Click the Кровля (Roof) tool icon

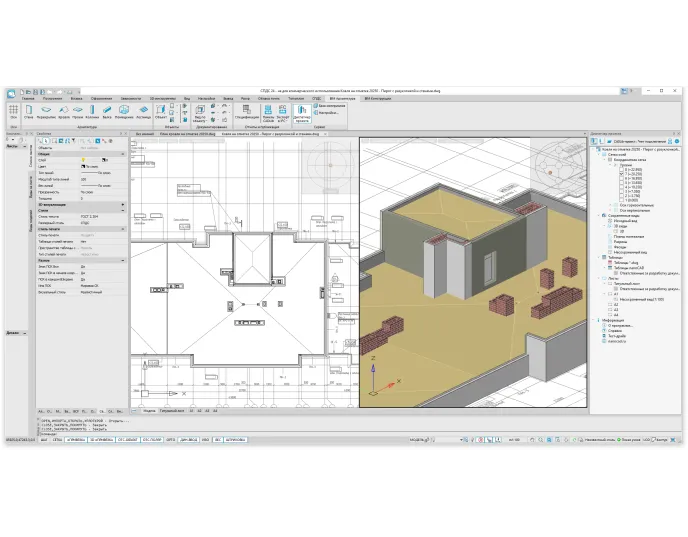[64, 113]
